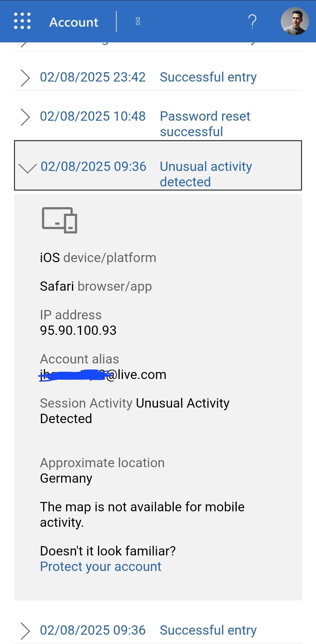Select the Password reset successful entry

(x=205, y=124)
